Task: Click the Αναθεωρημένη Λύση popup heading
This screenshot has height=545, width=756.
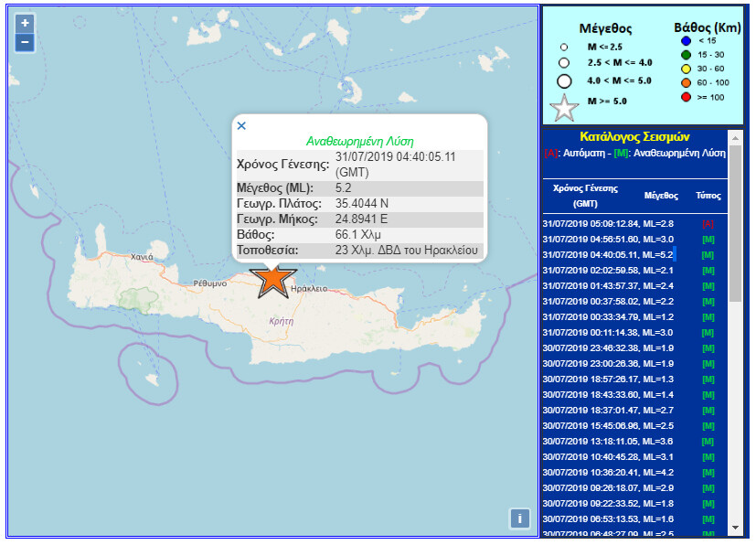Action: point(359,142)
